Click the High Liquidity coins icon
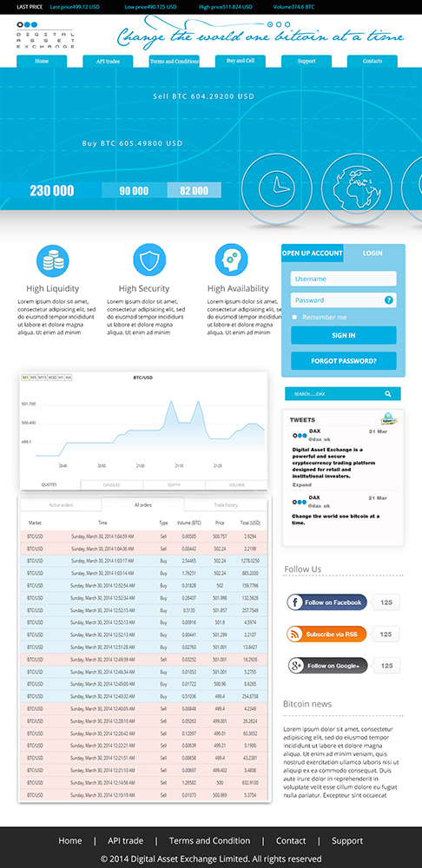 (53, 260)
